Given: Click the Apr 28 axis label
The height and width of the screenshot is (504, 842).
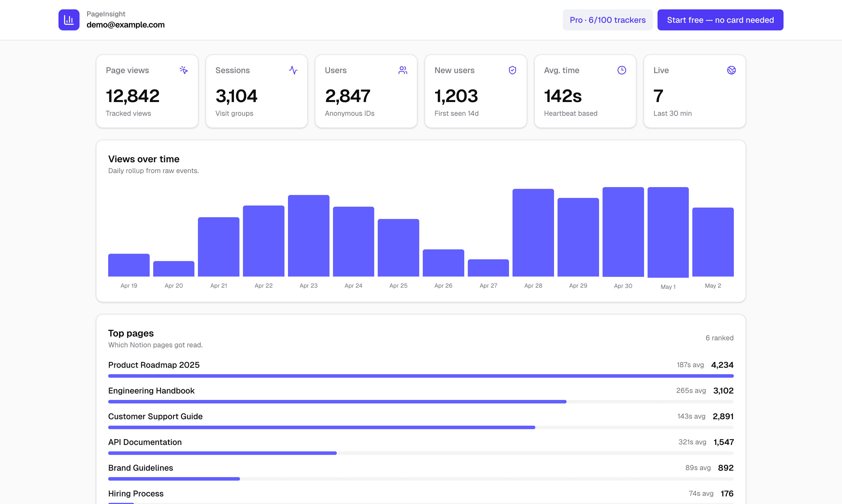Looking at the screenshot, I should (x=533, y=286).
